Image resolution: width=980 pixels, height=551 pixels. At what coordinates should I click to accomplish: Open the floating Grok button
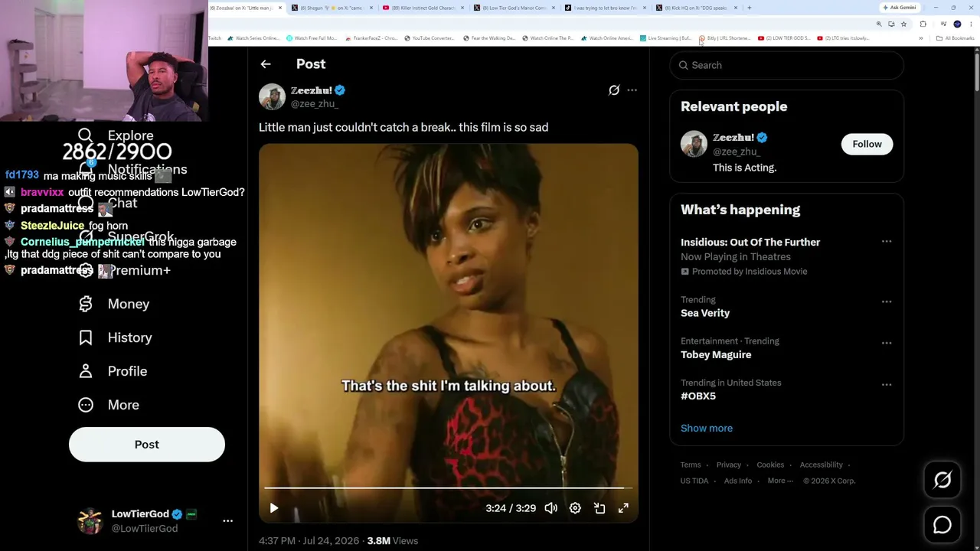(x=942, y=480)
